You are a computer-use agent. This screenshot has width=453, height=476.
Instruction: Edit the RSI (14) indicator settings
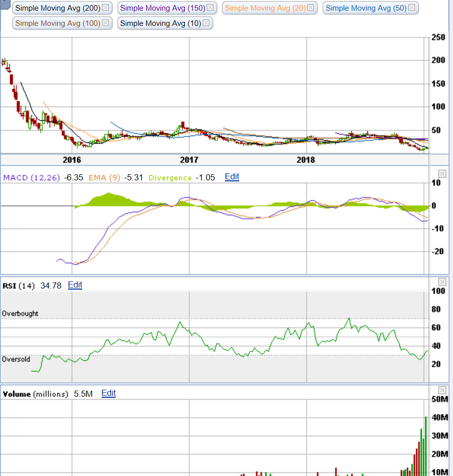point(75,284)
